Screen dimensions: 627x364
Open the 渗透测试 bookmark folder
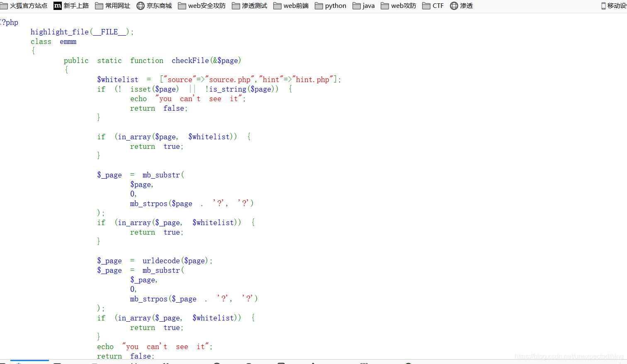[250, 6]
